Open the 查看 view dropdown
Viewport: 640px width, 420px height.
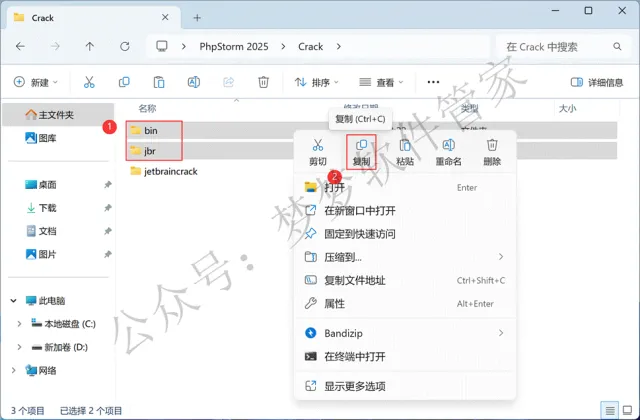pos(381,82)
